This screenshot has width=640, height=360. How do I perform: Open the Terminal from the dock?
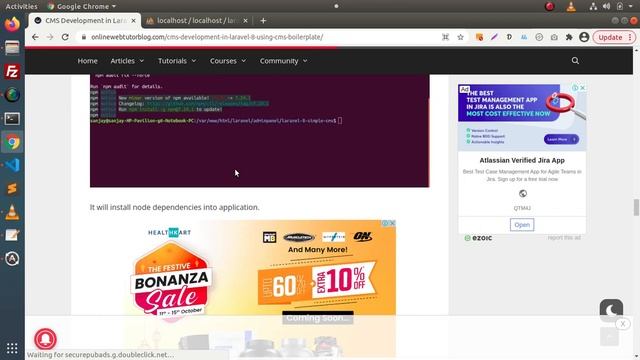(x=12, y=119)
